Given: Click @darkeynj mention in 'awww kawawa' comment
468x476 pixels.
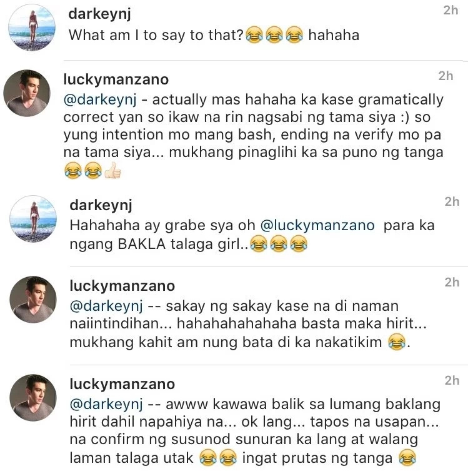Looking at the screenshot, I should coord(106,404).
